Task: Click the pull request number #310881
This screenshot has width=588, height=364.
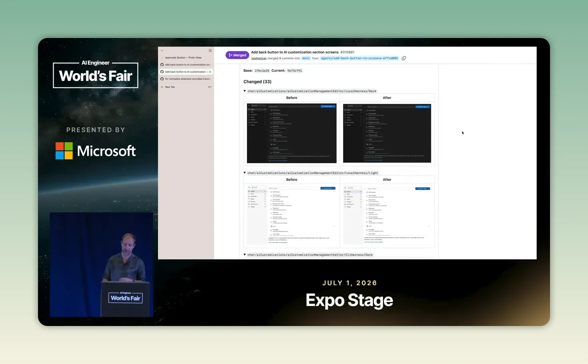Action: (347, 52)
